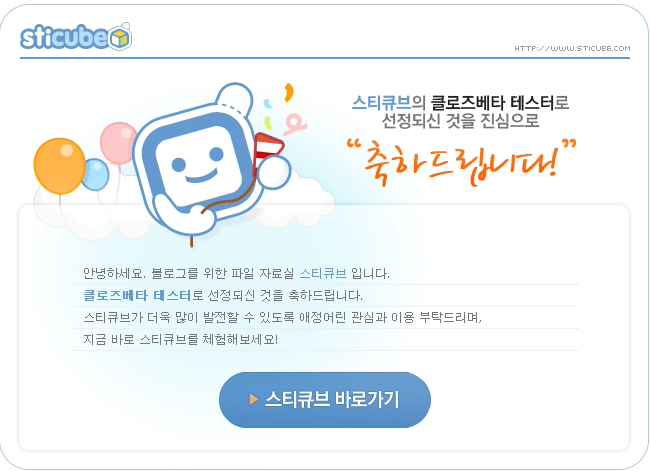Click the 선정되신 것을 진심으로 heading line
The width and height of the screenshot is (650, 472).
[461, 121]
